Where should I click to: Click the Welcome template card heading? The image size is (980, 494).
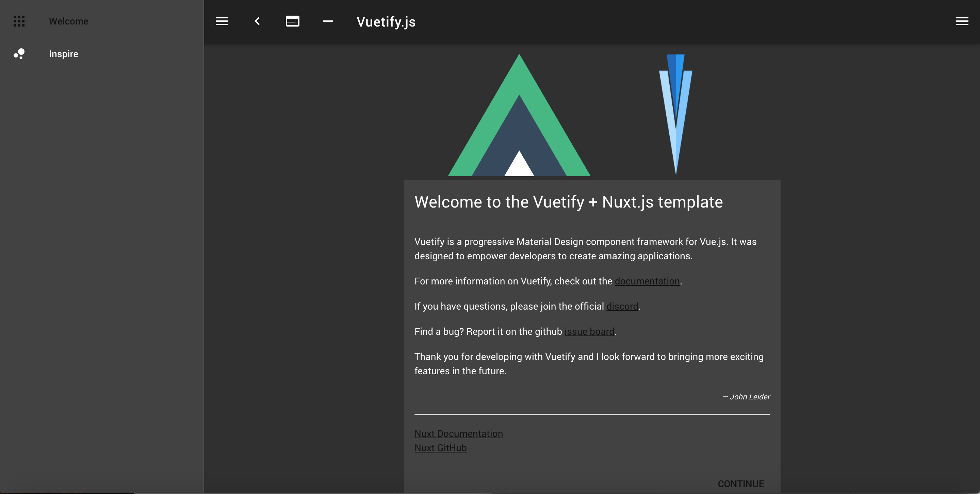(x=568, y=202)
